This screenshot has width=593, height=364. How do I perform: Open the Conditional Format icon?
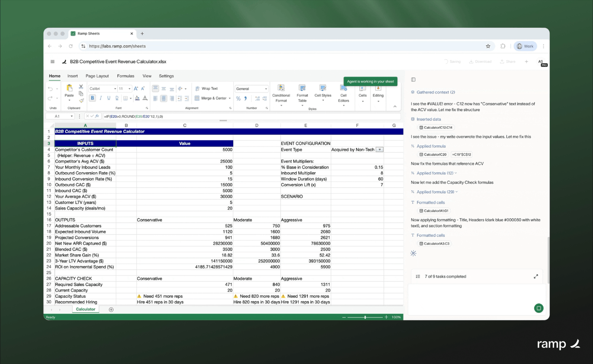point(281,88)
